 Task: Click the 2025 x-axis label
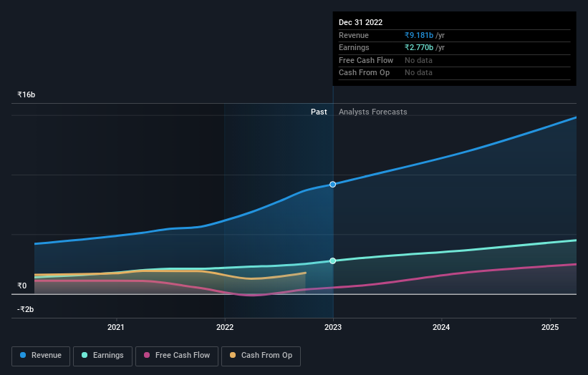pos(550,327)
